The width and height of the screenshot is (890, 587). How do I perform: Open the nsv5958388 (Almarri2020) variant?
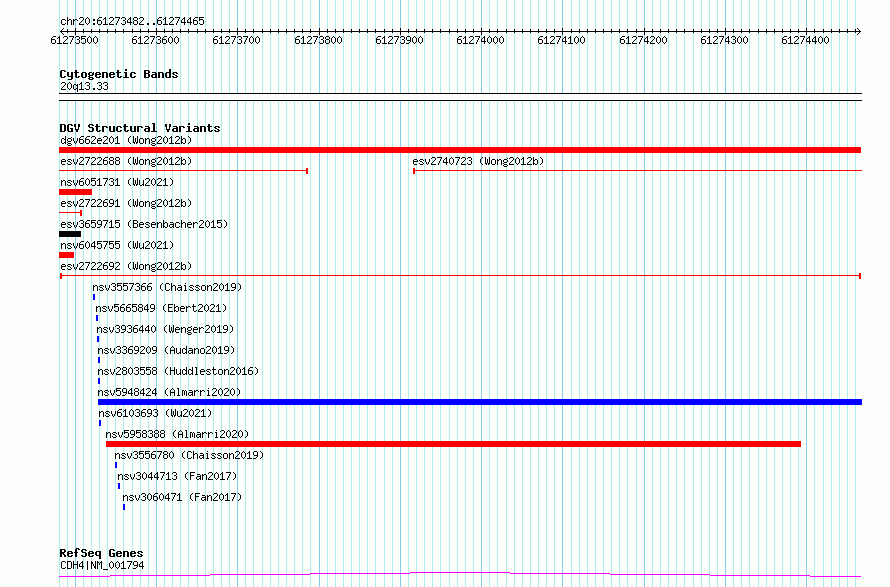click(177, 434)
